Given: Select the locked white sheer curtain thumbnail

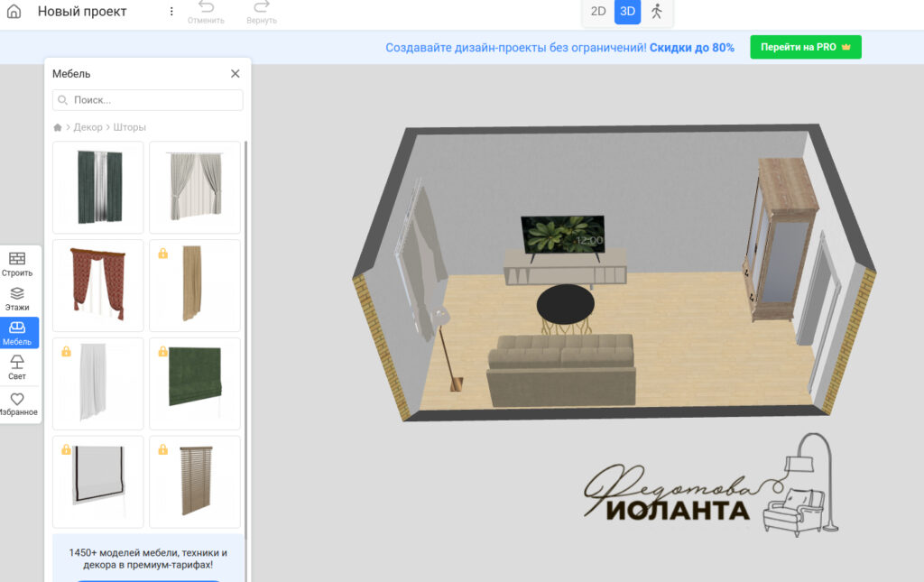Looking at the screenshot, I should (97, 384).
